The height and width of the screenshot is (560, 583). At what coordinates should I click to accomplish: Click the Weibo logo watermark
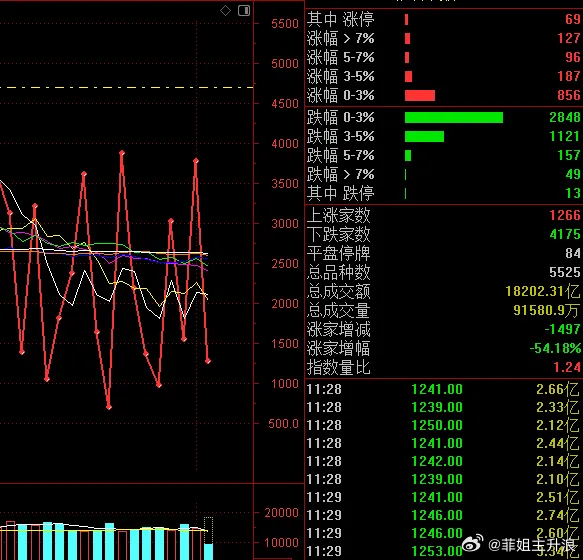pyautogui.click(x=473, y=544)
